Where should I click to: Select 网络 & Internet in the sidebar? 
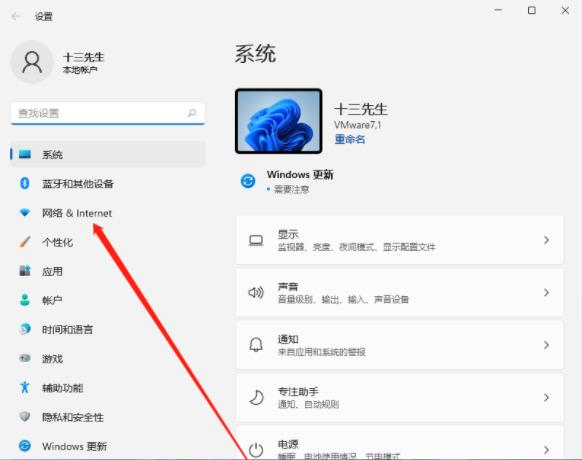[x=108, y=213]
